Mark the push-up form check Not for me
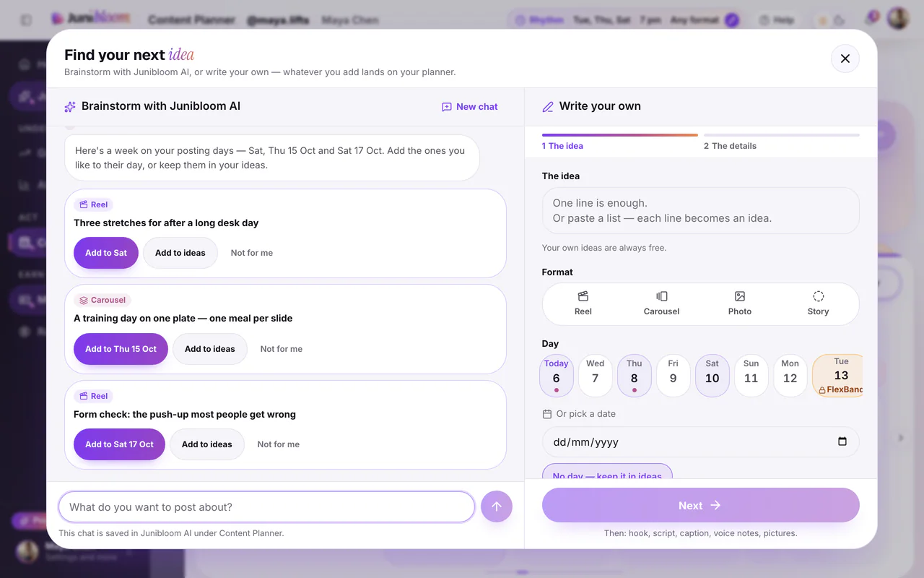 coord(279,444)
